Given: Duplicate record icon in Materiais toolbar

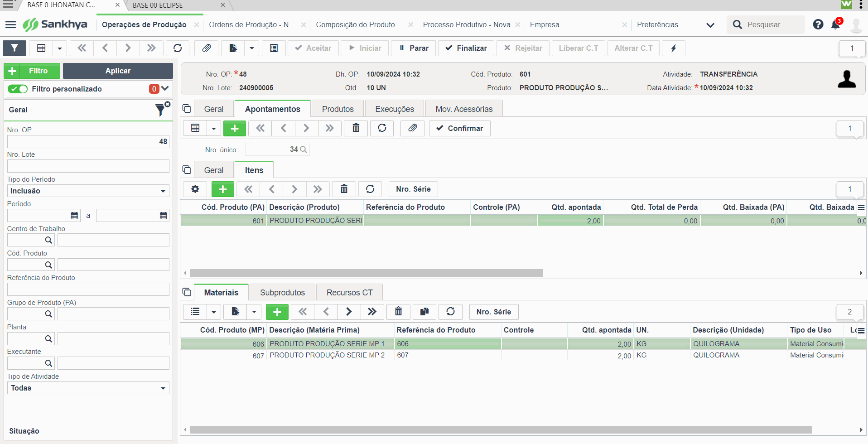Looking at the screenshot, I should 424,312.
